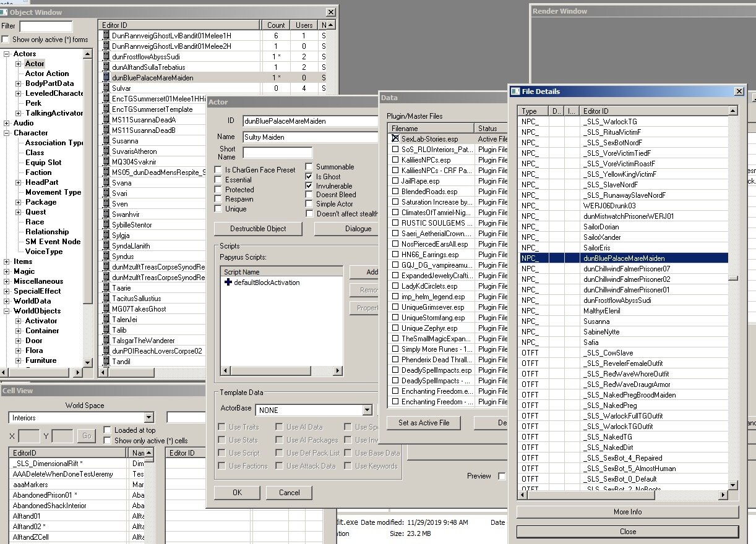Click the Count column header
Image resolution: width=756 pixels, height=544 pixels.
pyautogui.click(x=277, y=25)
